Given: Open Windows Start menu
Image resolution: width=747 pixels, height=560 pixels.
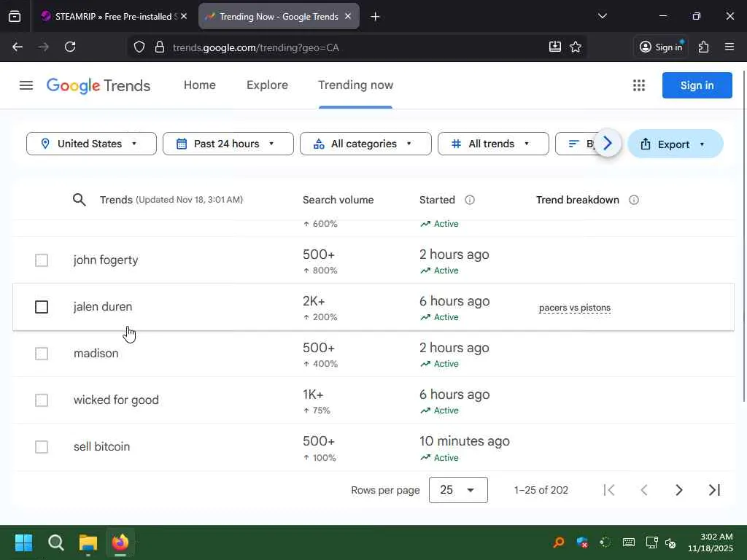Looking at the screenshot, I should click(23, 542).
